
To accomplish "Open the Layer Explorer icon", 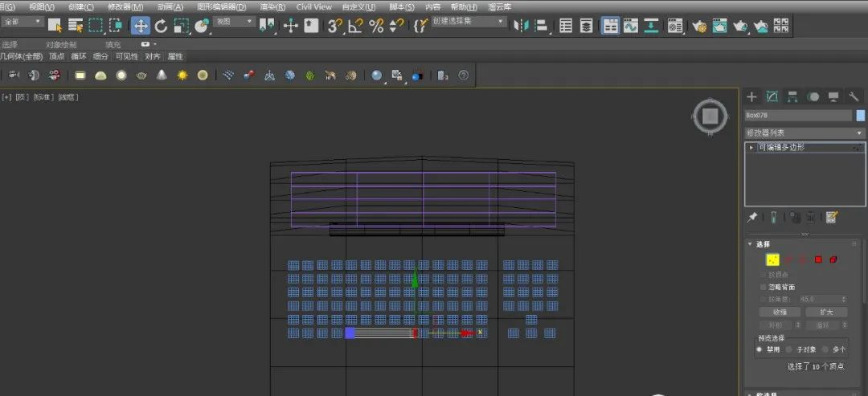I will [586, 26].
